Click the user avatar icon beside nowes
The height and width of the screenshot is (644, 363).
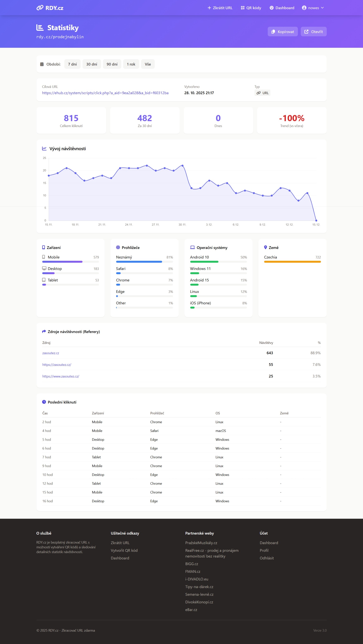pyautogui.click(x=304, y=8)
